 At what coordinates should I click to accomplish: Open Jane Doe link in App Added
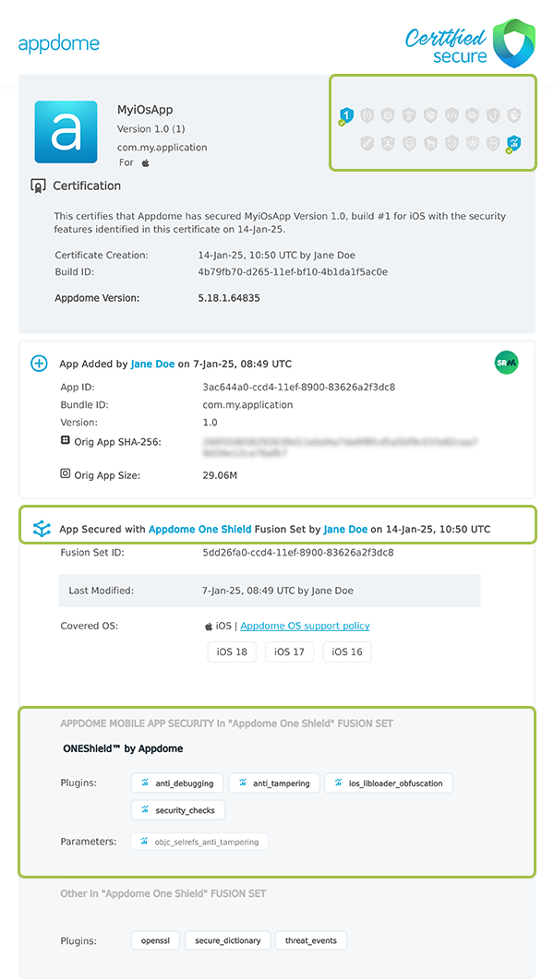(152, 364)
